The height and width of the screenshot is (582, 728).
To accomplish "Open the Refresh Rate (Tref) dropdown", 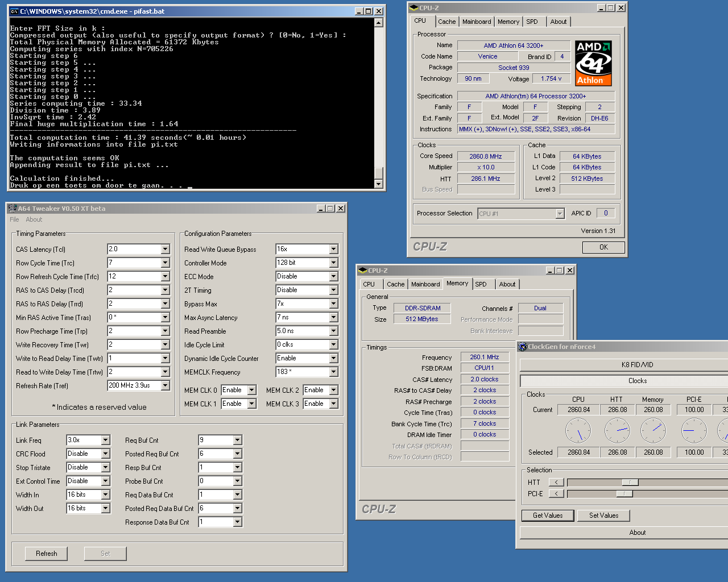I will point(165,385).
